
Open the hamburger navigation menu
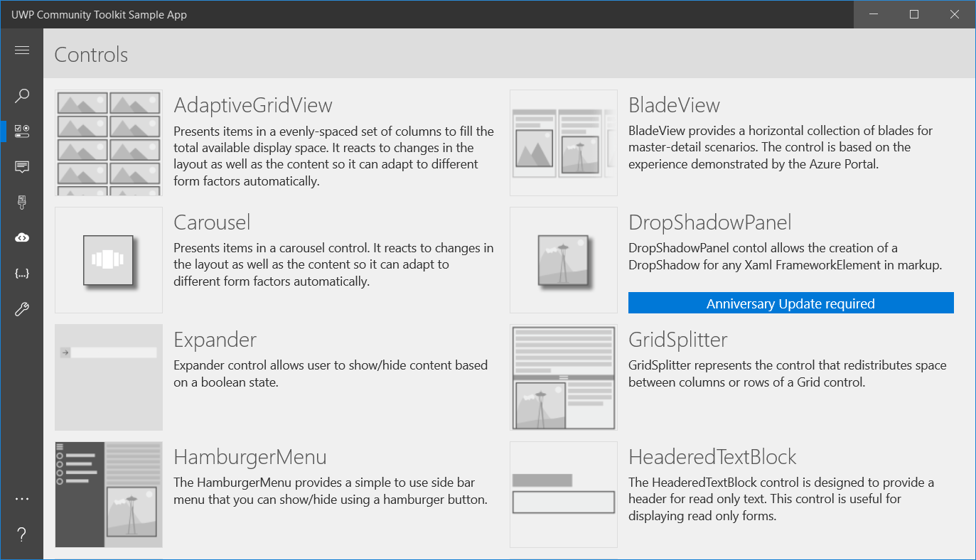22,50
